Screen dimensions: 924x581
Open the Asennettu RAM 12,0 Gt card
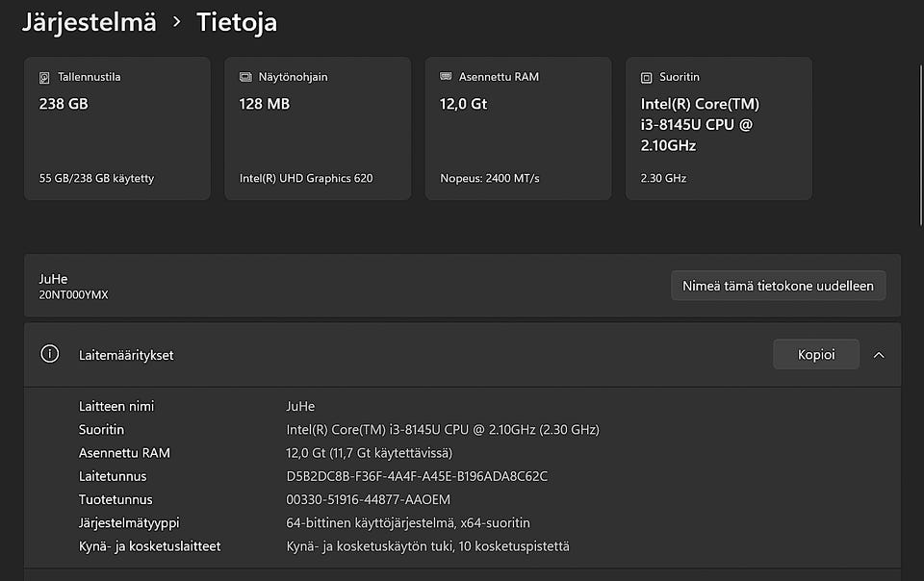point(518,129)
